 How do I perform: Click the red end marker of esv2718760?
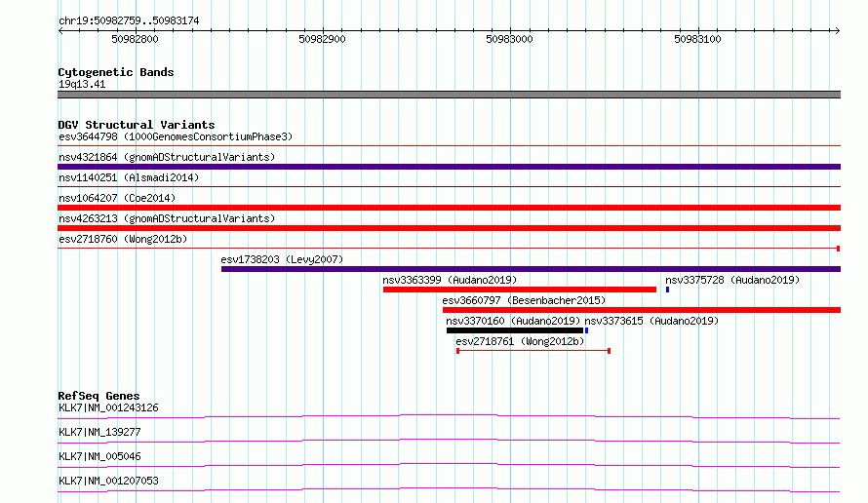838,249
